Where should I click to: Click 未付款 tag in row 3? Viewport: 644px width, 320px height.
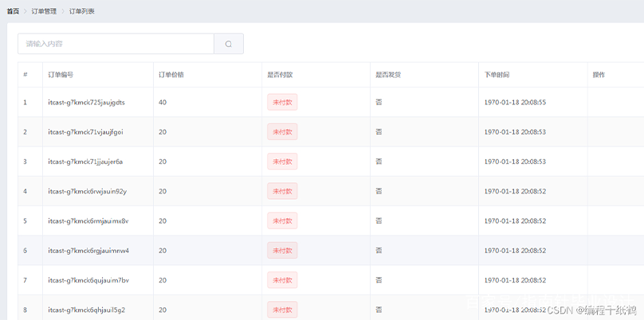(x=282, y=162)
